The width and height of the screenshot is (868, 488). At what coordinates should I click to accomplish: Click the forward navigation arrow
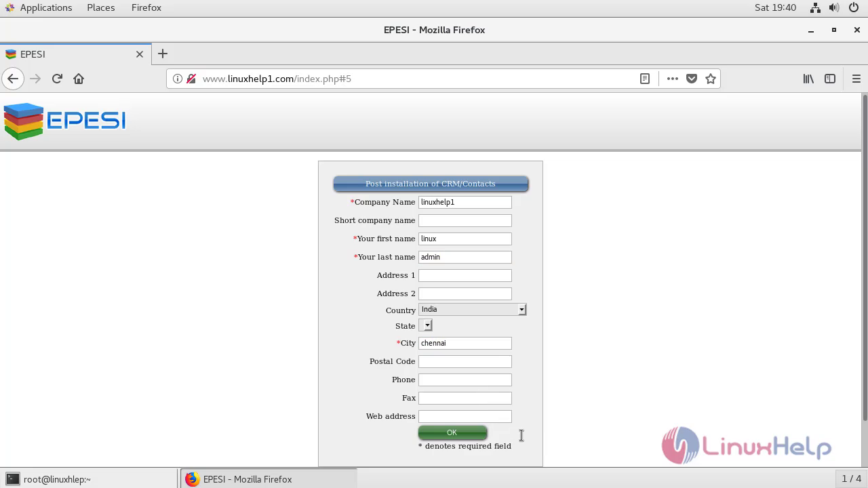[x=35, y=79]
